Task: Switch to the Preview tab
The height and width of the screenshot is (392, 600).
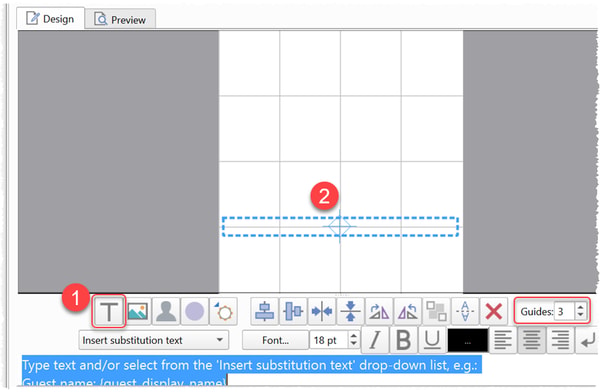Action: point(120,20)
